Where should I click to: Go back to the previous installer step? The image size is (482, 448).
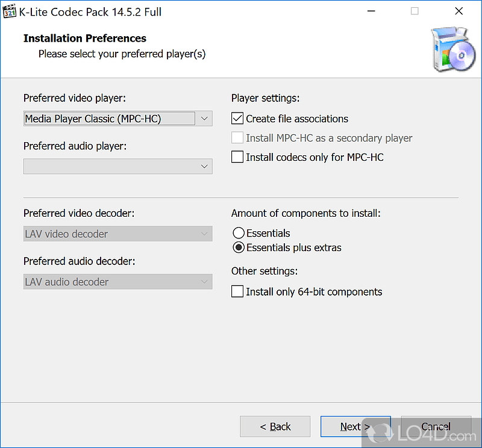[x=275, y=426]
